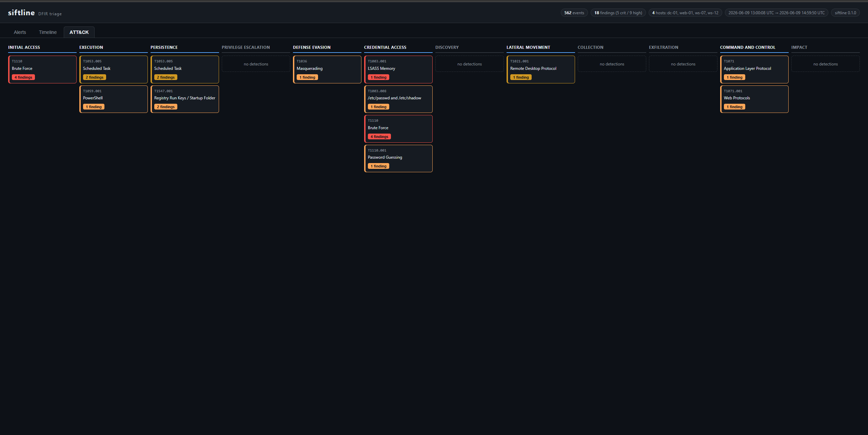Image resolution: width=868 pixels, height=435 pixels.
Task: Click the siftline logo text
Action: tap(21, 13)
